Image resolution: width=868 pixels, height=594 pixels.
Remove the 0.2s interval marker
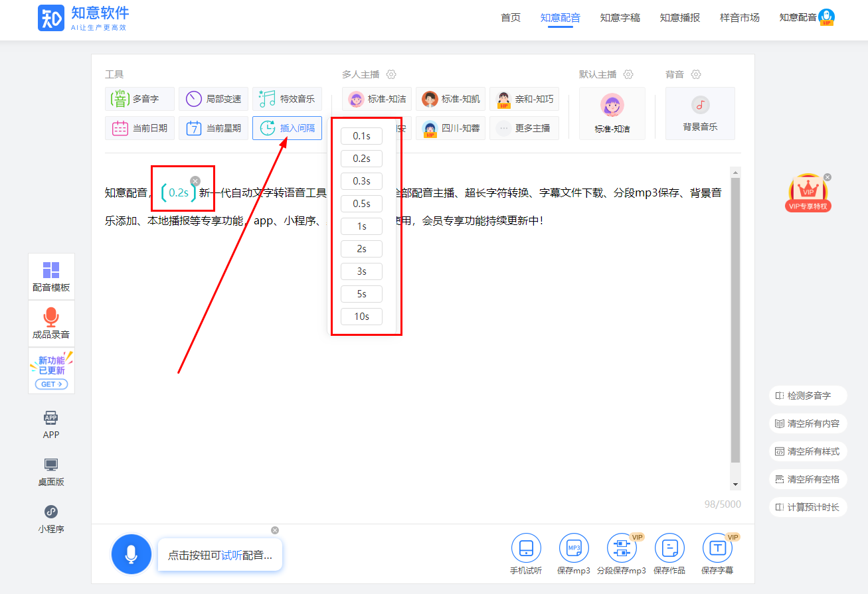[x=195, y=181]
